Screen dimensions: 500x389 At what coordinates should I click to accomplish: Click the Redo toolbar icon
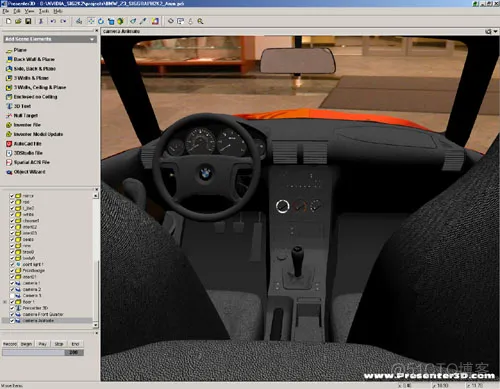tap(63, 21)
